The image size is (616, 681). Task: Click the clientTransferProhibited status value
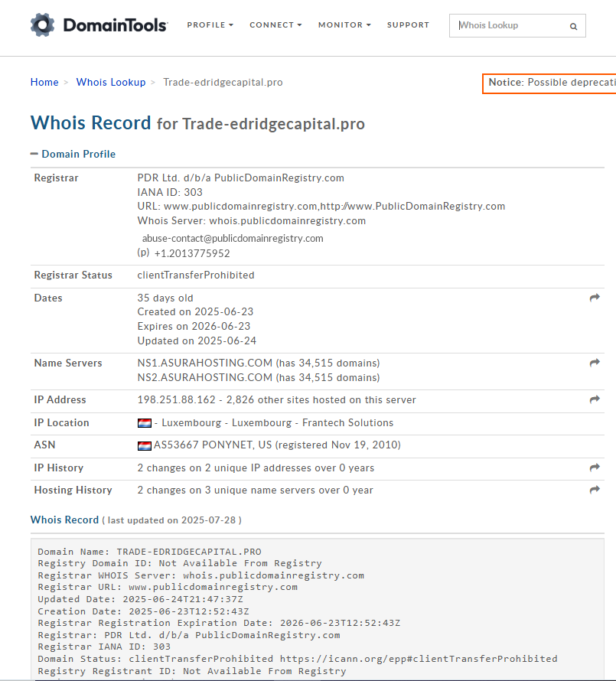tap(196, 275)
